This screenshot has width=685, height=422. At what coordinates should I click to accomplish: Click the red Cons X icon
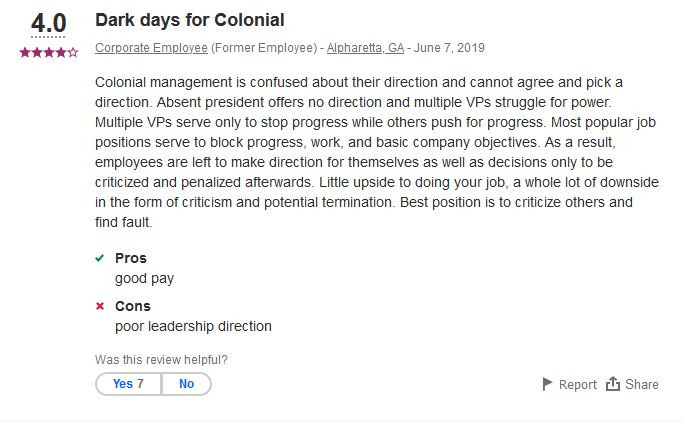pos(100,306)
